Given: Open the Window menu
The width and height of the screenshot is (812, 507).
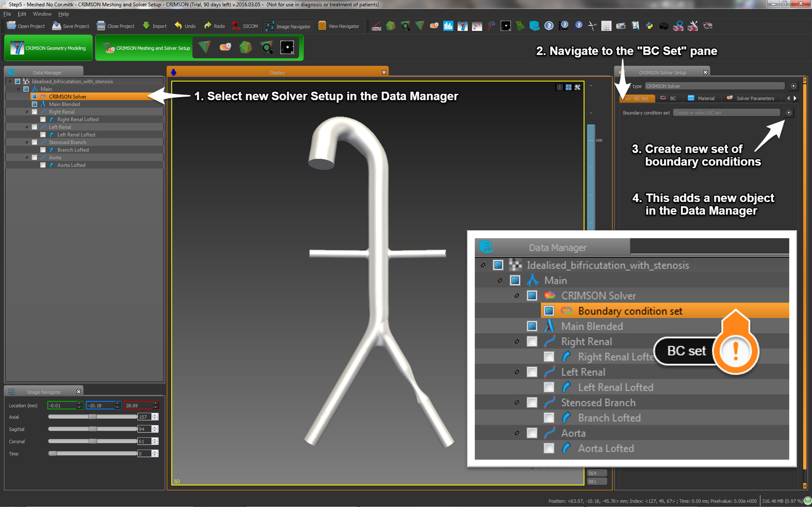Looking at the screenshot, I should (x=42, y=14).
